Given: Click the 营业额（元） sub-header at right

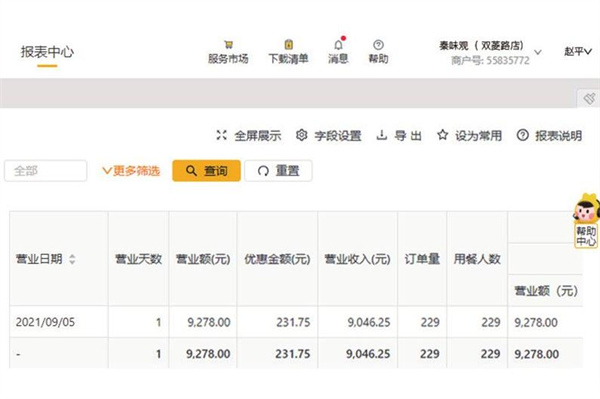Looking at the screenshot, I should point(546,291).
